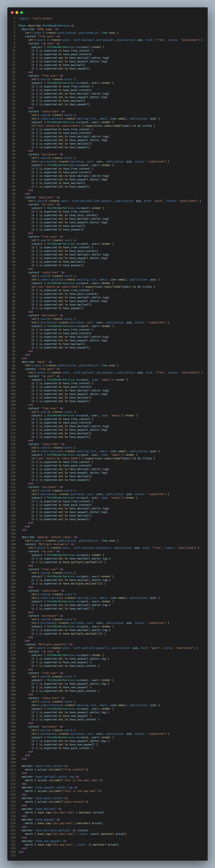Select "describe 'Special content cases' do" line
Viewport: 215px width, 868px height.
[49, 537]
